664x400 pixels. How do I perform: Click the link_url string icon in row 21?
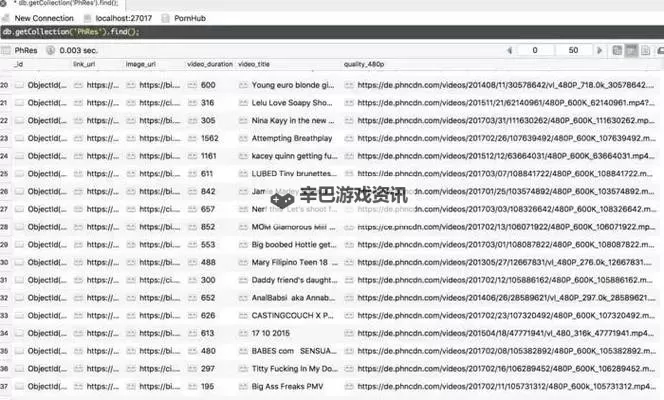coord(78,103)
